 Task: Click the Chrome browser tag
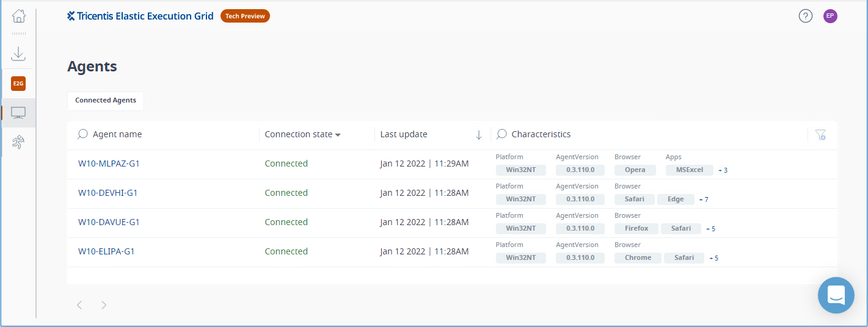tap(638, 258)
